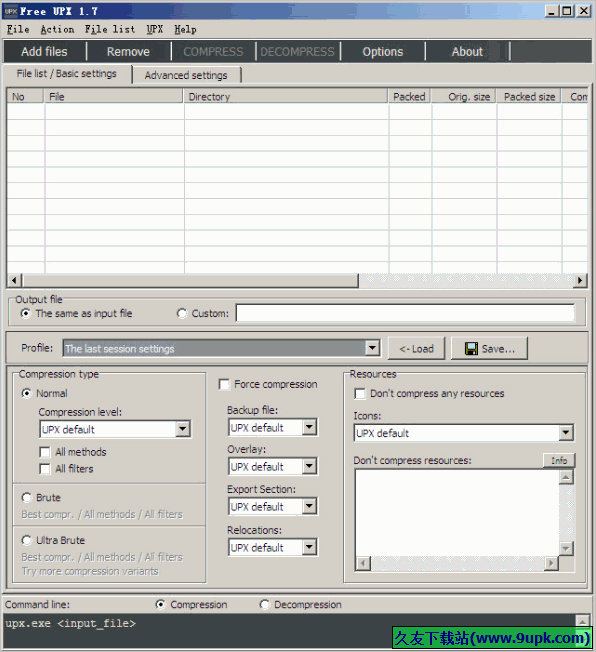Minimize the Free UPX window

click(551, 11)
